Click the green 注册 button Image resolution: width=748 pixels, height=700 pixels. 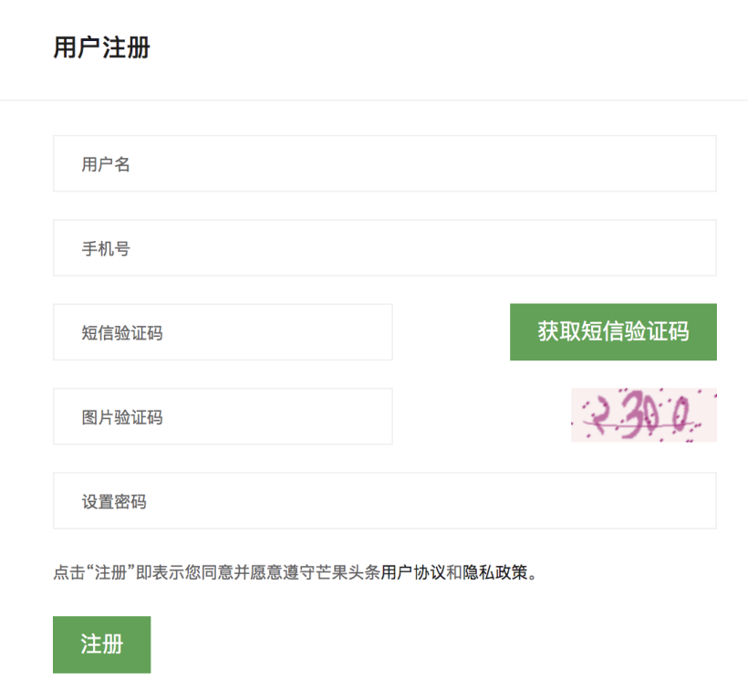click(101, 644)
